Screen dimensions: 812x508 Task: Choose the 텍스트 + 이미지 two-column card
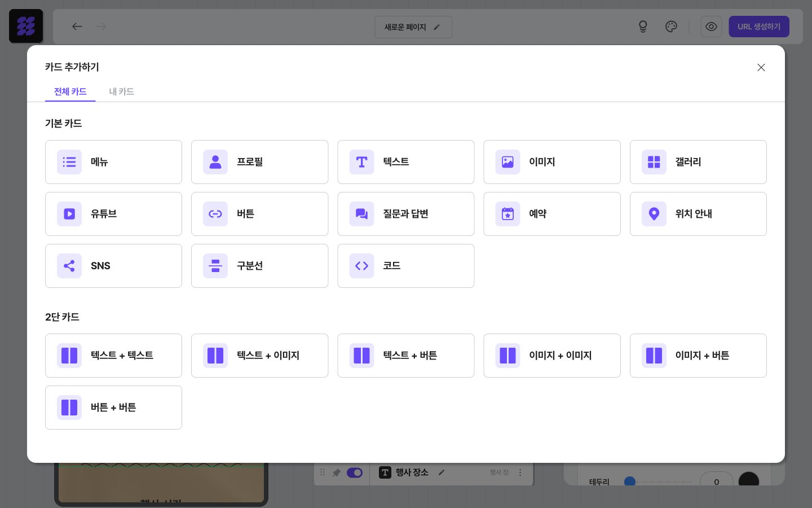[259, 356]
